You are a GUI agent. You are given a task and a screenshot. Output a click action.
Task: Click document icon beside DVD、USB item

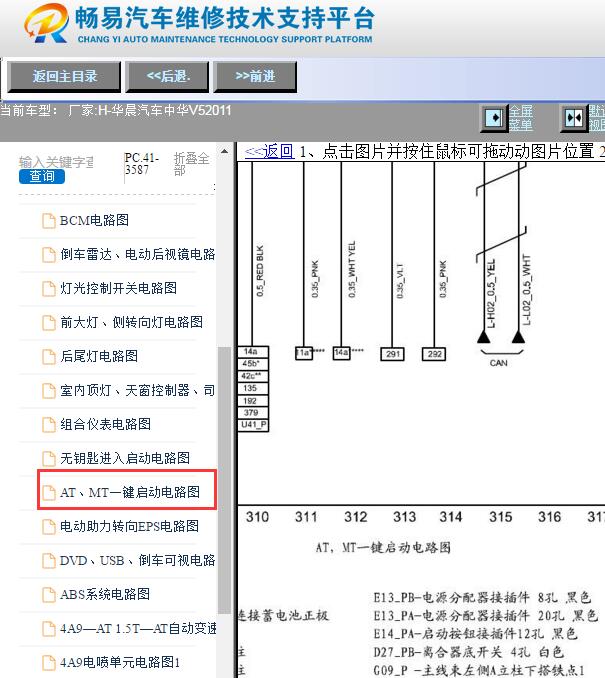(48, 561)
